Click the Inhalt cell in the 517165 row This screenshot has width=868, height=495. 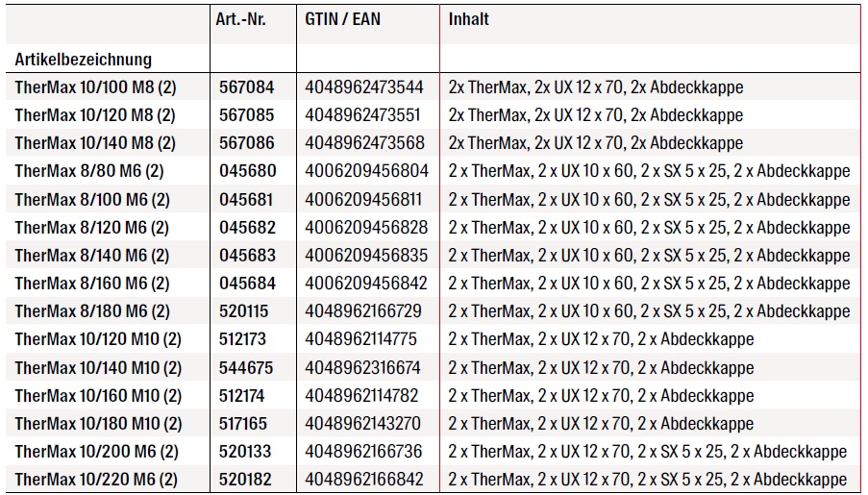click(601, 424)
